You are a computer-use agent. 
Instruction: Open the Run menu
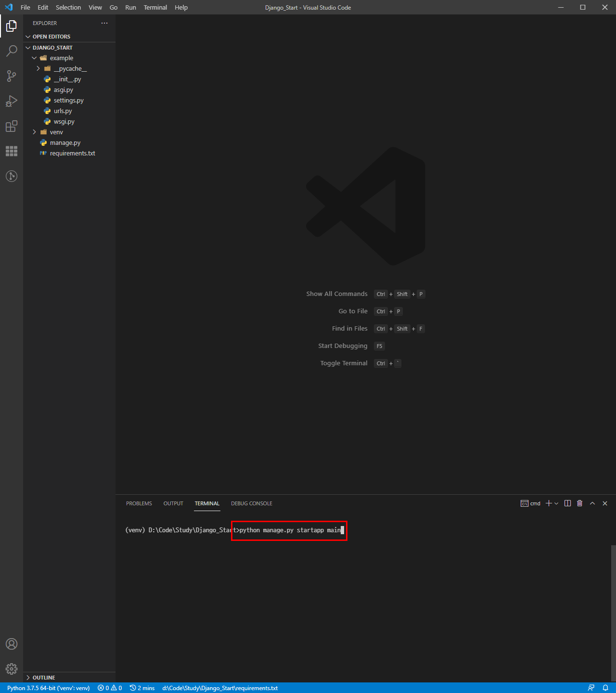130,7
